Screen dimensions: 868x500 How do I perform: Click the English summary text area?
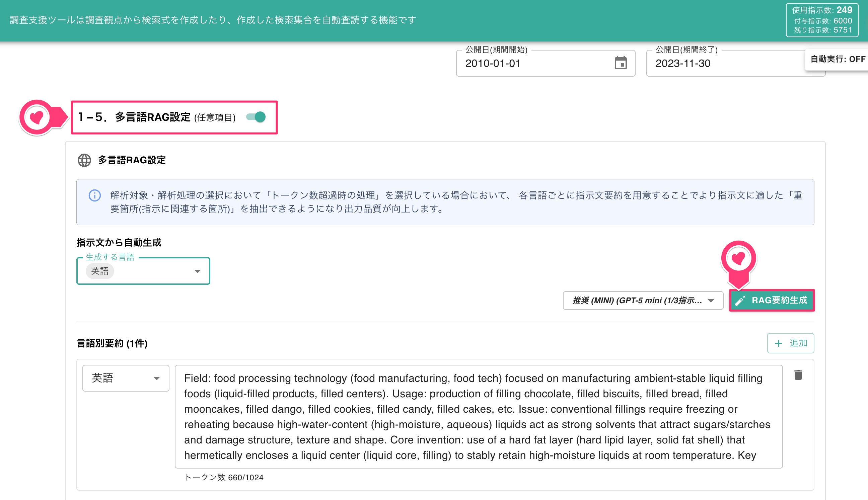(x=479, y=417)
